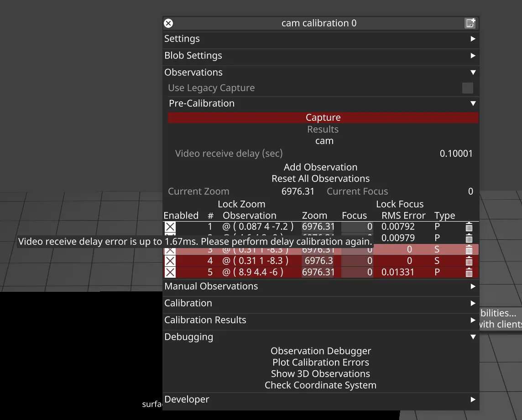The width and height of the screenshot is (522, 420).
Task: Delete observation 4 with the trash icon
Action: (x=469, y=261)
